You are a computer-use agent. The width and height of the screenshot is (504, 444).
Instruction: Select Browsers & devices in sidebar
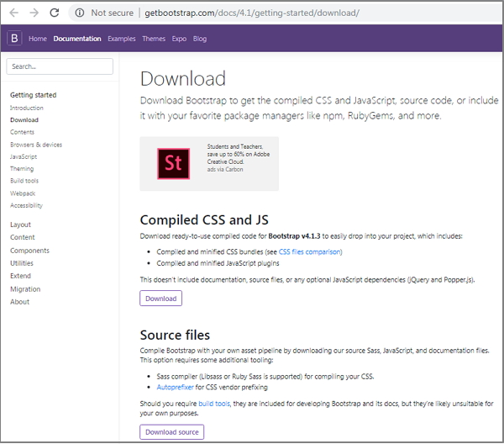pyautogui.click(x=36, y=145)
